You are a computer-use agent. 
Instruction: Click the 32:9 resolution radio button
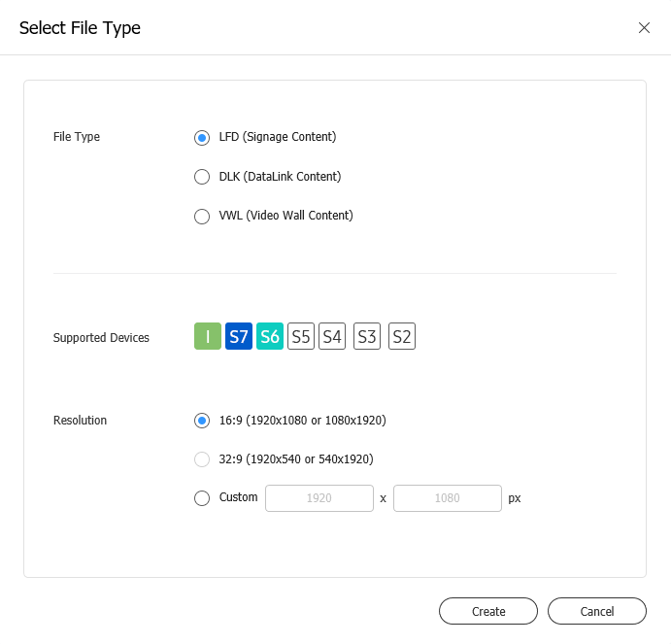tap(202, 459)
